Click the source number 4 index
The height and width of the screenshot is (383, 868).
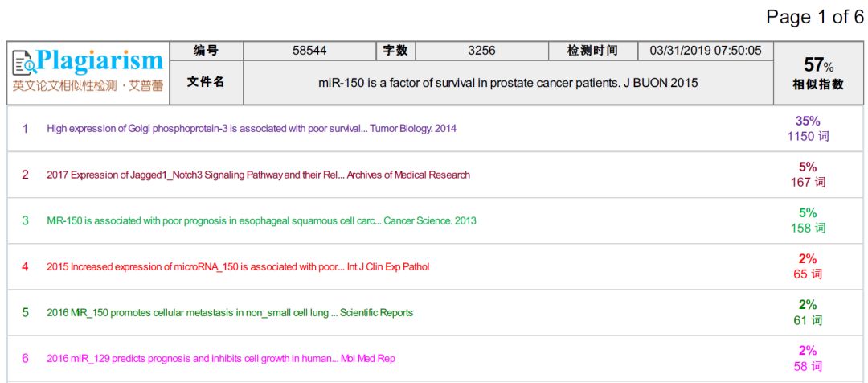point(25,266)
